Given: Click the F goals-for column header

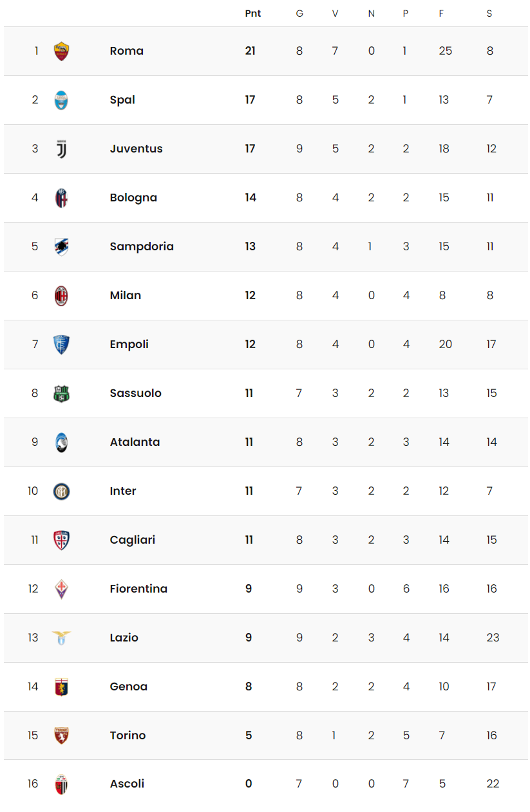Looking at the screenshot, I should [x=441, y=14].
